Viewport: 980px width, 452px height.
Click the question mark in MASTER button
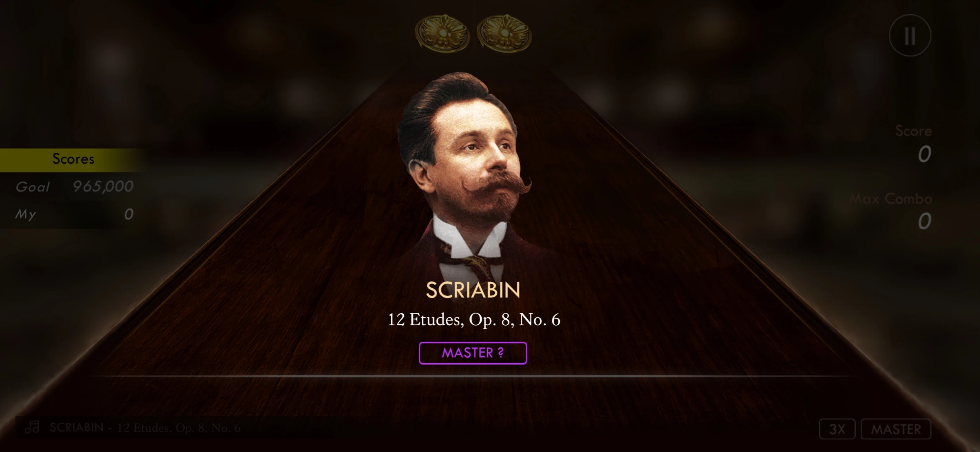500,353
